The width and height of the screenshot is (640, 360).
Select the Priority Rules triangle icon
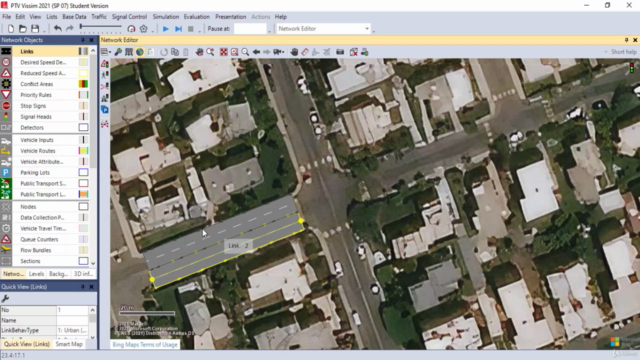[x=6, y=95]
